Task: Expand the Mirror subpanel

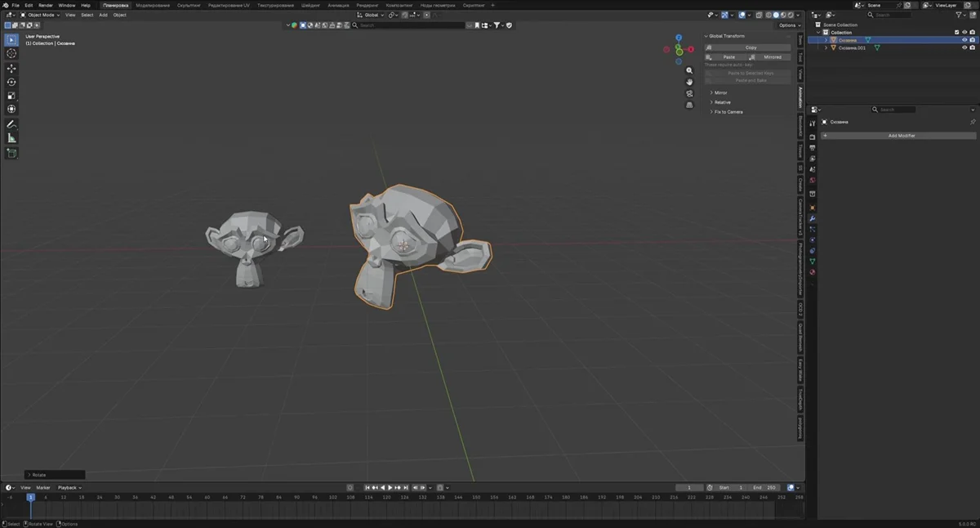Action: [720, 92]
